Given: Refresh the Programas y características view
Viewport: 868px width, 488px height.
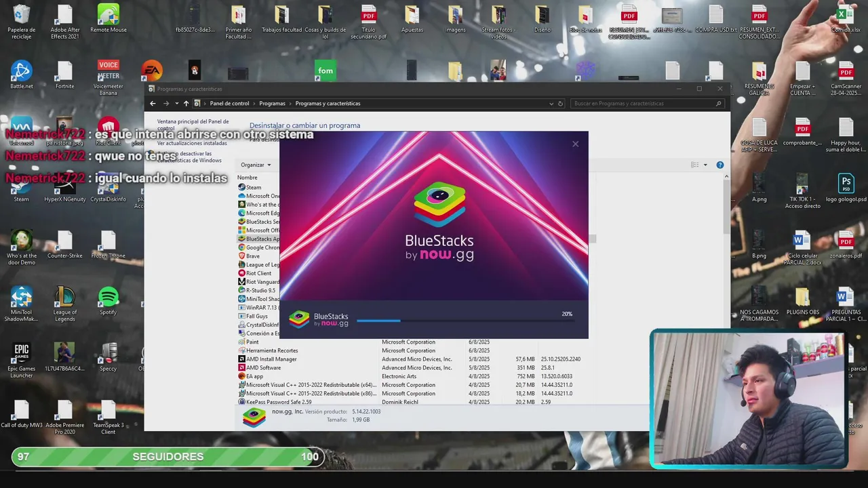Looking at the screenshot, I should pos(560,104).
